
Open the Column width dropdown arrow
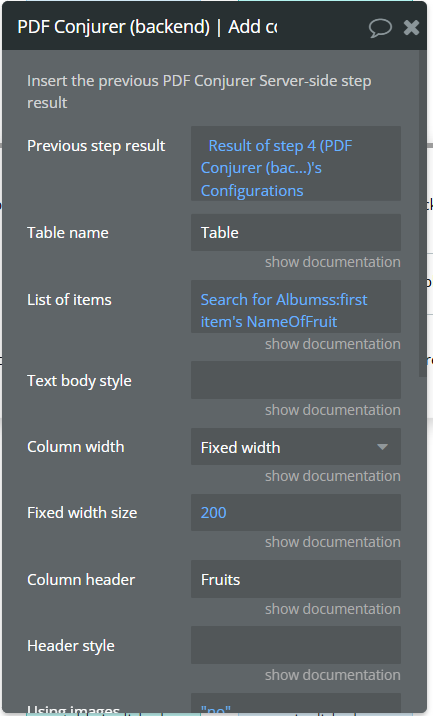click(382, 447)
